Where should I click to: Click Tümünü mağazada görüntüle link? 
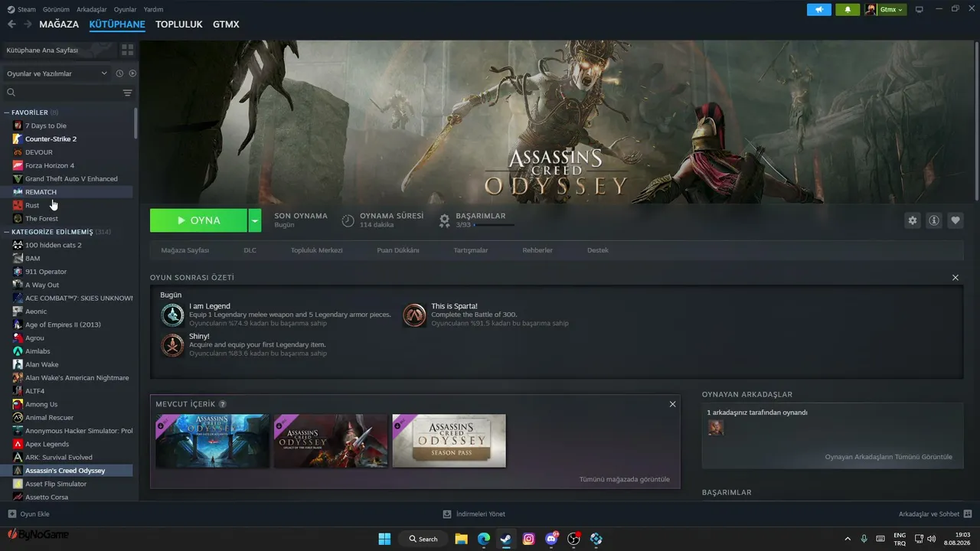[x=625, y=479]
